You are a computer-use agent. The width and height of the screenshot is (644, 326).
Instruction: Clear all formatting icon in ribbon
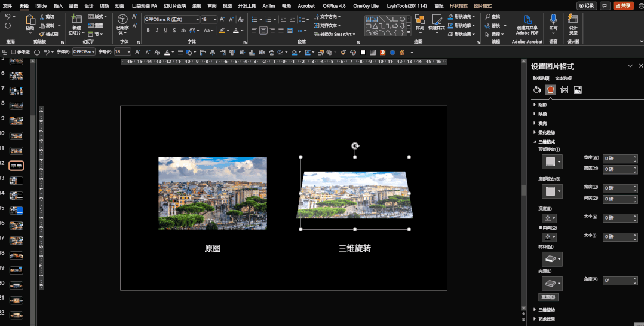coord(241,19)
